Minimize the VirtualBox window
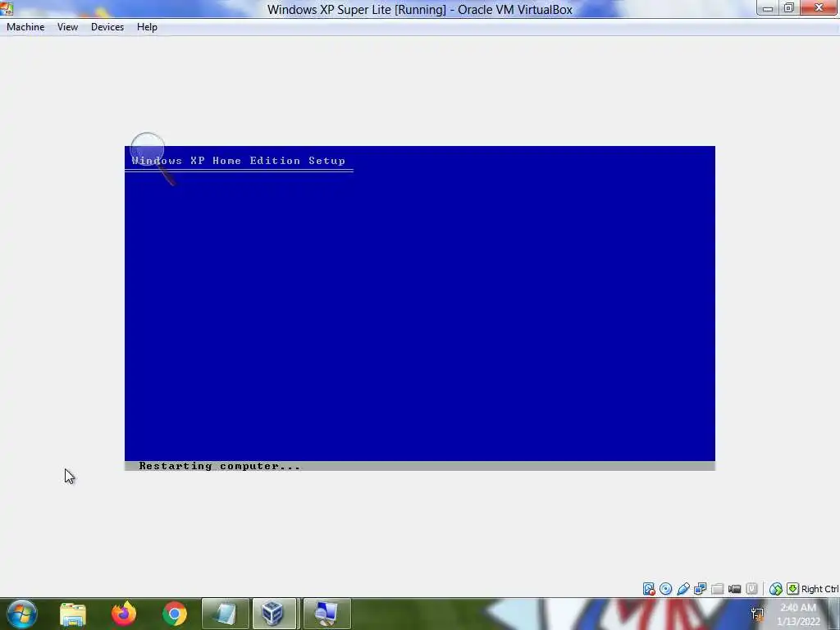 coord(768,8)
